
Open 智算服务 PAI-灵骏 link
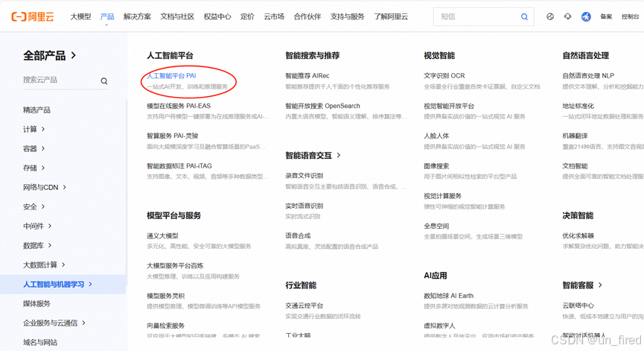tap(173, 136)
